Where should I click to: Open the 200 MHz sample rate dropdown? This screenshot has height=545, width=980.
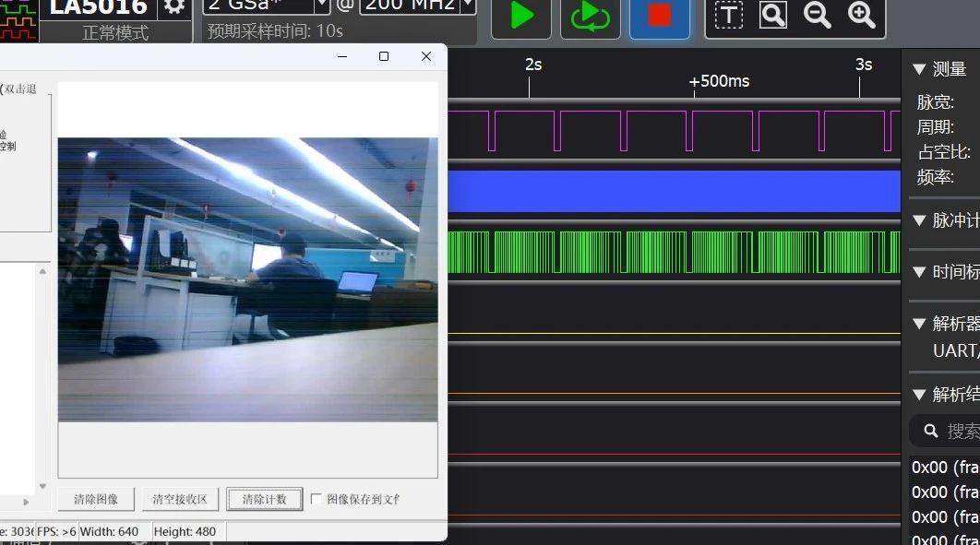pyautogui.click(x=468, y=6)
